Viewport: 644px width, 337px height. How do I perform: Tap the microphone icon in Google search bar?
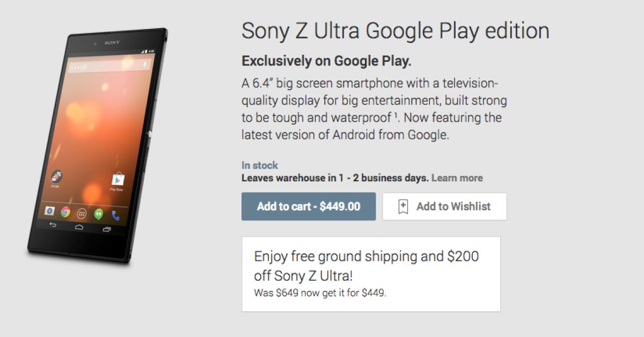tap(144, 65)
